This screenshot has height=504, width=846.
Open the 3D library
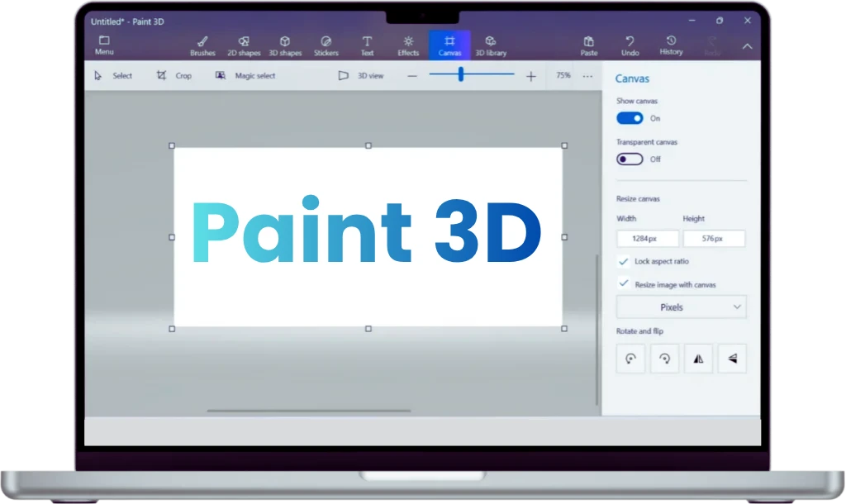[490, 45]
